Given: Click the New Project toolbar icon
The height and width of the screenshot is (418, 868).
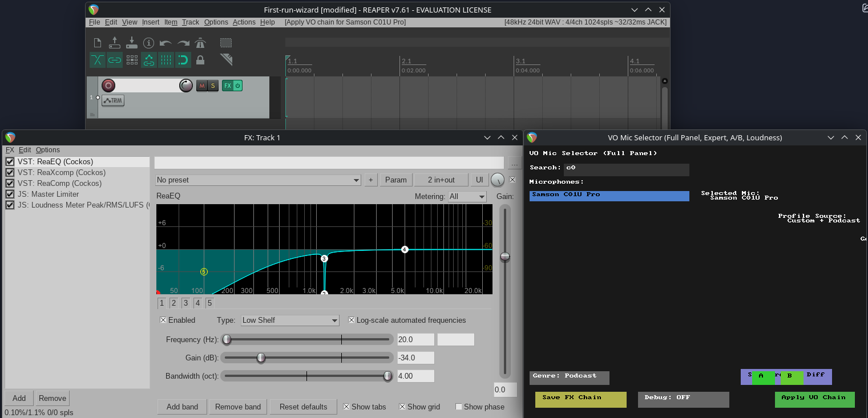Looking at the screenshot, I should (x=98, y=43).
